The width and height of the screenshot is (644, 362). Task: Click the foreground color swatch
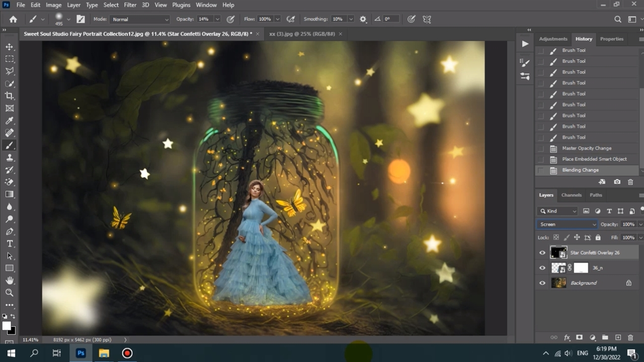click(x=7, y=326)
